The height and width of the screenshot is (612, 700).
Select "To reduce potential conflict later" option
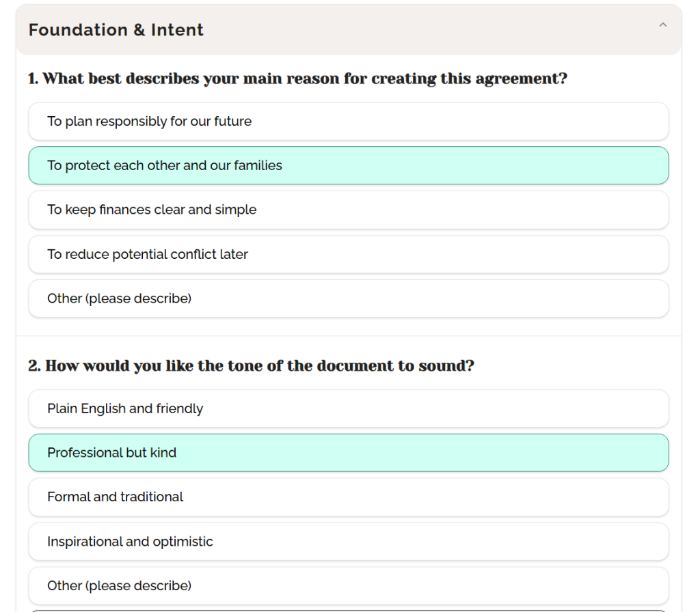click(348, 254)
